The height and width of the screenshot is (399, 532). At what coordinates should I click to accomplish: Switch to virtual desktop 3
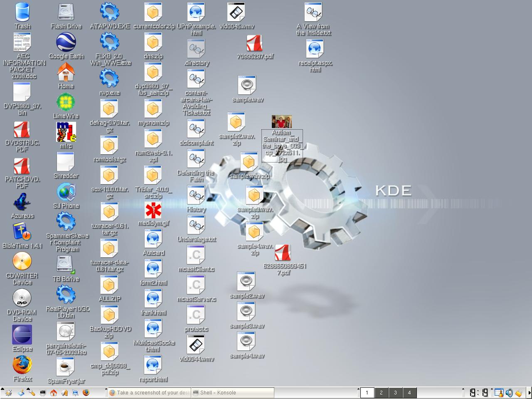click(x=395, y=392)
